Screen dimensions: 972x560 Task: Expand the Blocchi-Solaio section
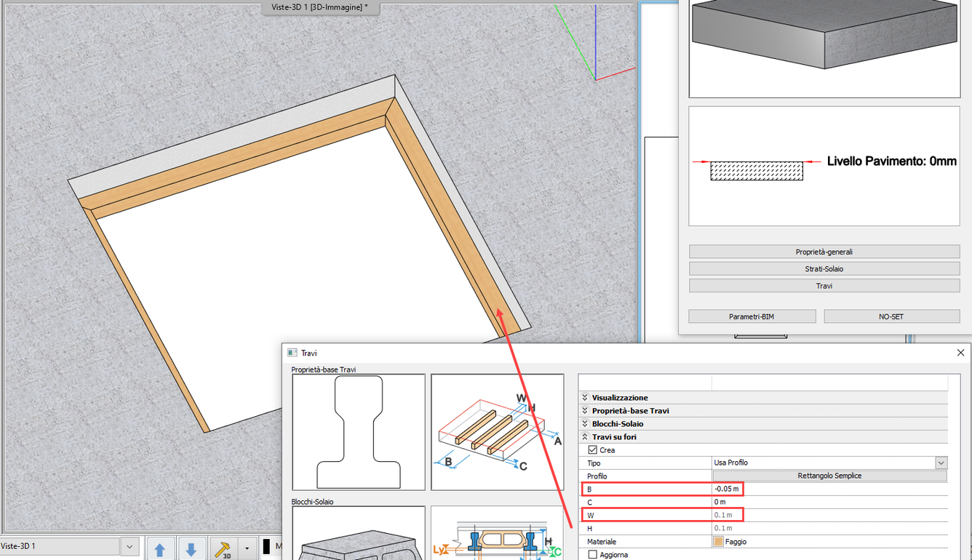pos(585,424)
